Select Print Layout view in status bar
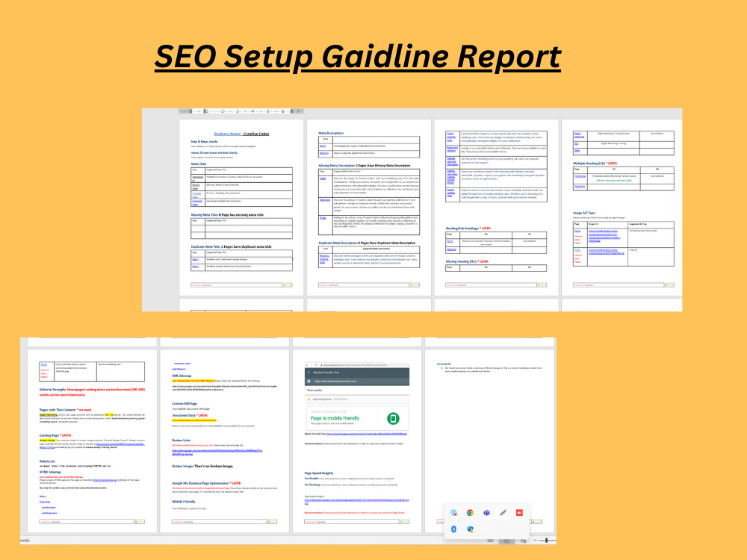The width and height of the screenshot is (747, 560). [x=507, y=541]
